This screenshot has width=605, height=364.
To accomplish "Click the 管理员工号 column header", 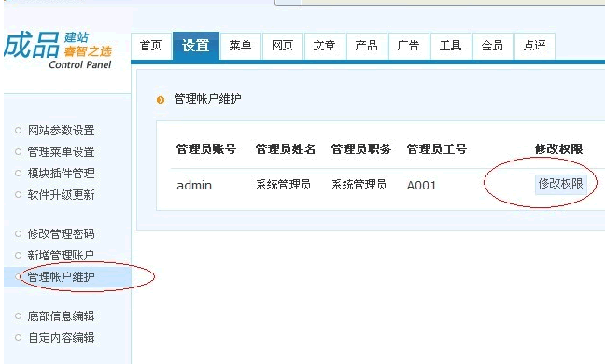I will 436,148.
